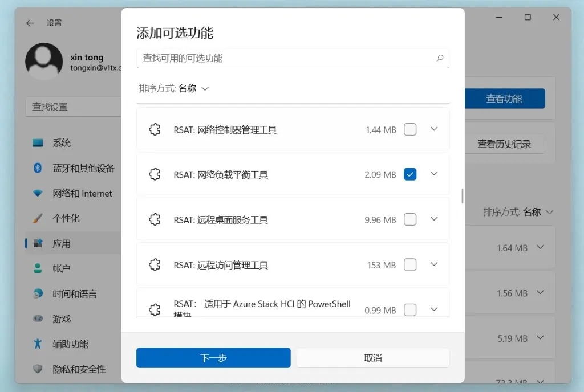Click the Wi-Fi icon for 网络和 Internet
The height and width of the screenshot is (392, 584).
coord(38,193)
